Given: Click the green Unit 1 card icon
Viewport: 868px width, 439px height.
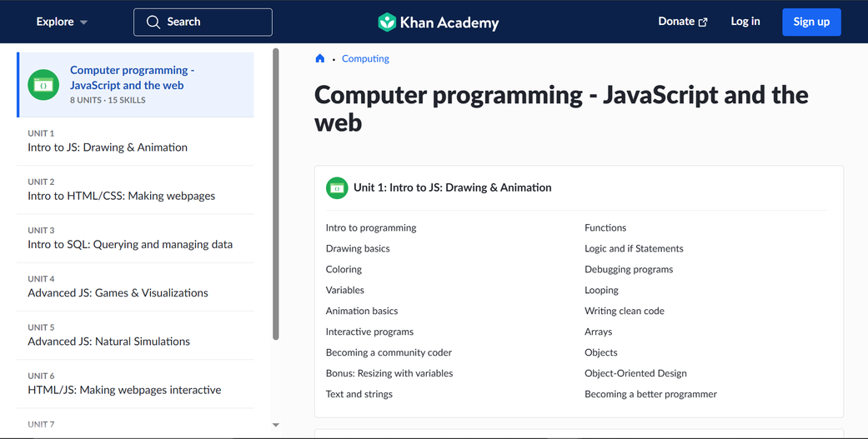Looking at the screenshot, I should tap(337, 188).
